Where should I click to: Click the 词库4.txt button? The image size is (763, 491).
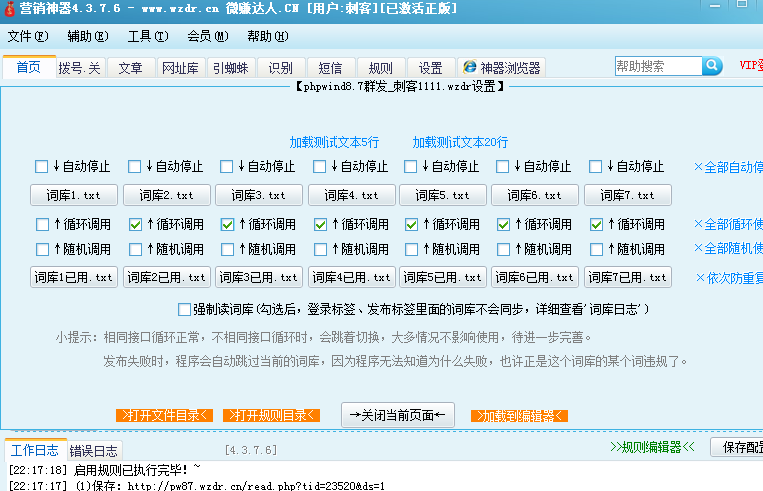(352, 195)
